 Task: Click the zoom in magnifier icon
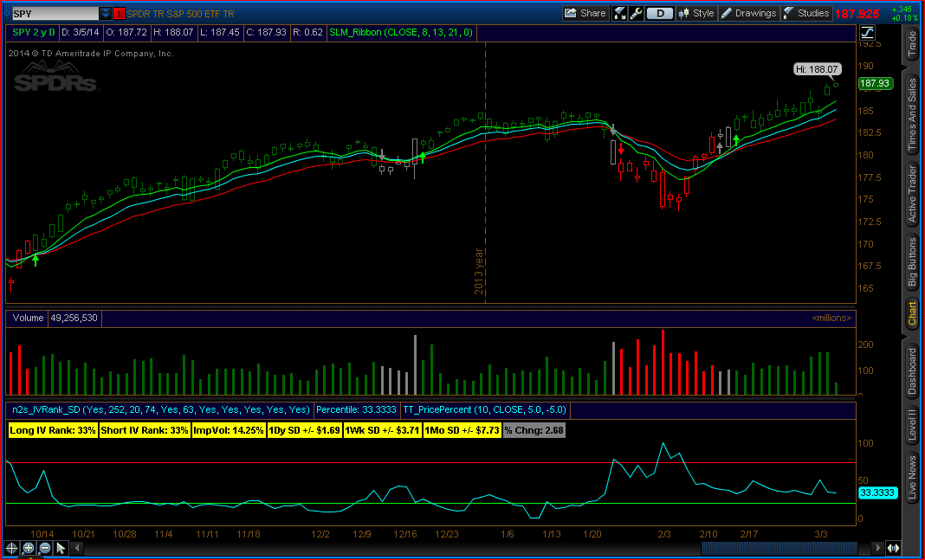[29, 548]
